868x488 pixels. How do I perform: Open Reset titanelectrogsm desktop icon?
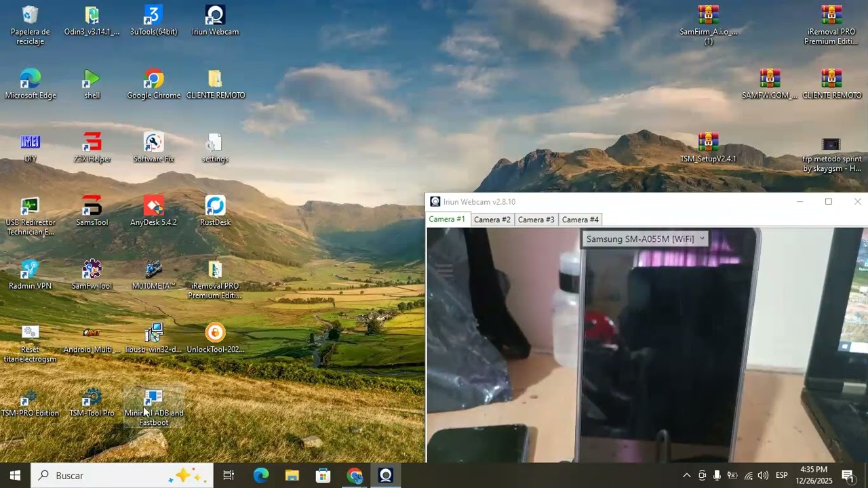click(x=31, y=344)
